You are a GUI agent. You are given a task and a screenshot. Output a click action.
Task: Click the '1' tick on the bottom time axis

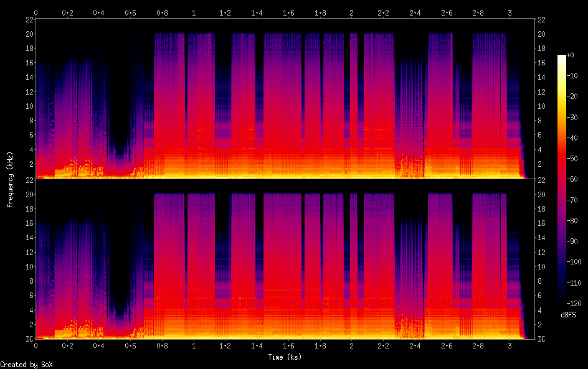pyautogui.click(x=194, y=346)
